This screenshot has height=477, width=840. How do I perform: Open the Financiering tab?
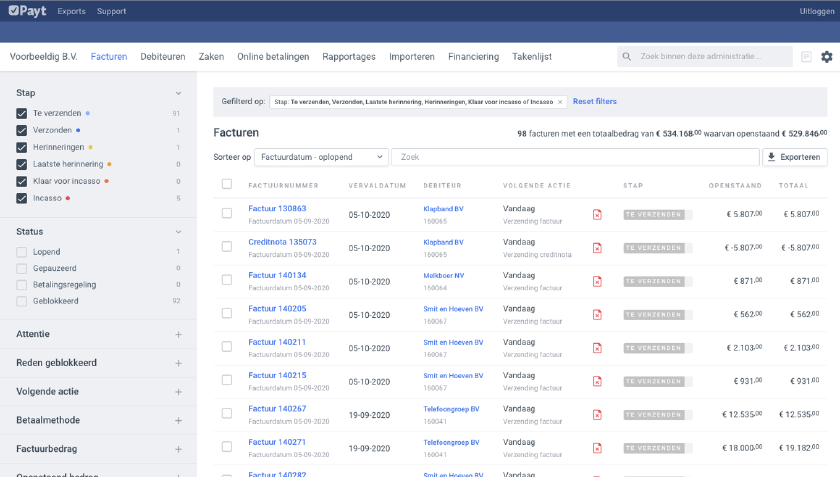pos(473,57)
